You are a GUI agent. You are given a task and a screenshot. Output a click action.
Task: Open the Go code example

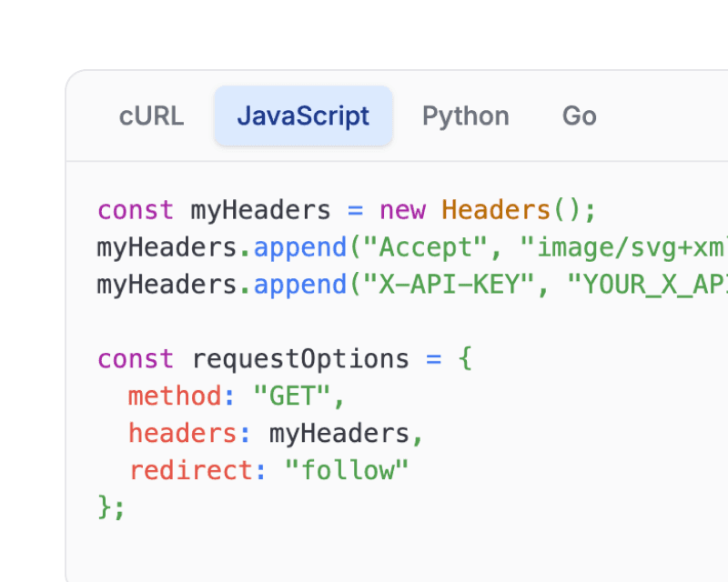[579, 115]
